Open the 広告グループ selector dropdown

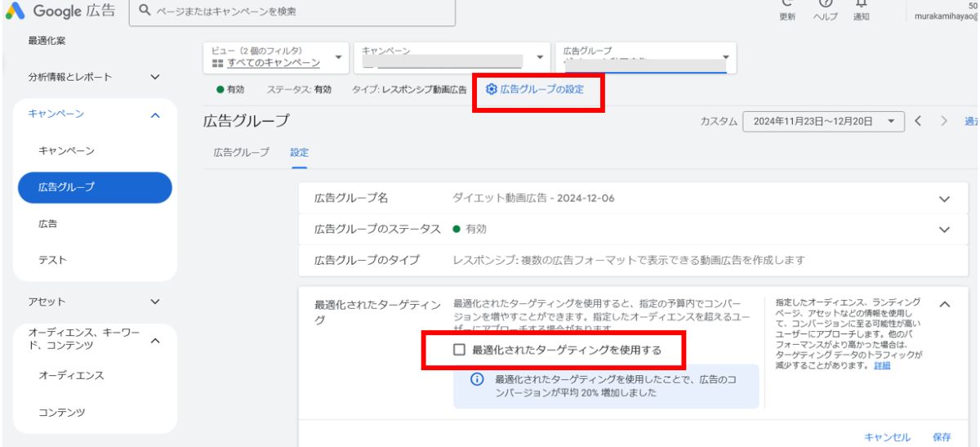coord(645,57)
